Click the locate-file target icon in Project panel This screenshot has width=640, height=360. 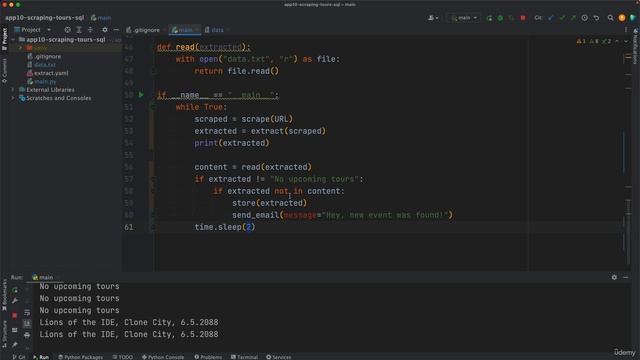[67, 30]
